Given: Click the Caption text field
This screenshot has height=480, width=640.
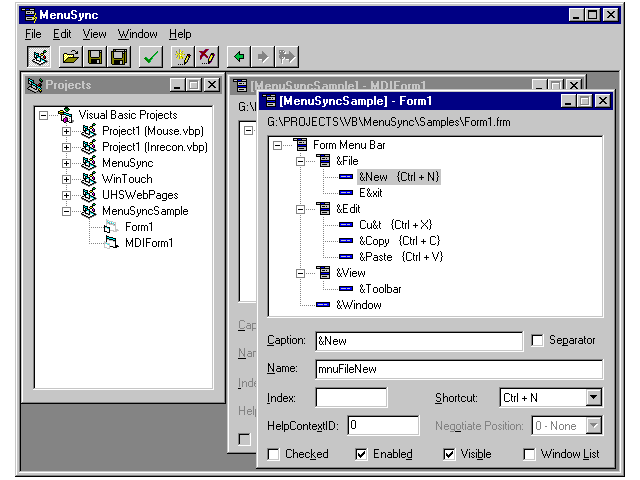Looking at the screenshot, I should (418, 341).
